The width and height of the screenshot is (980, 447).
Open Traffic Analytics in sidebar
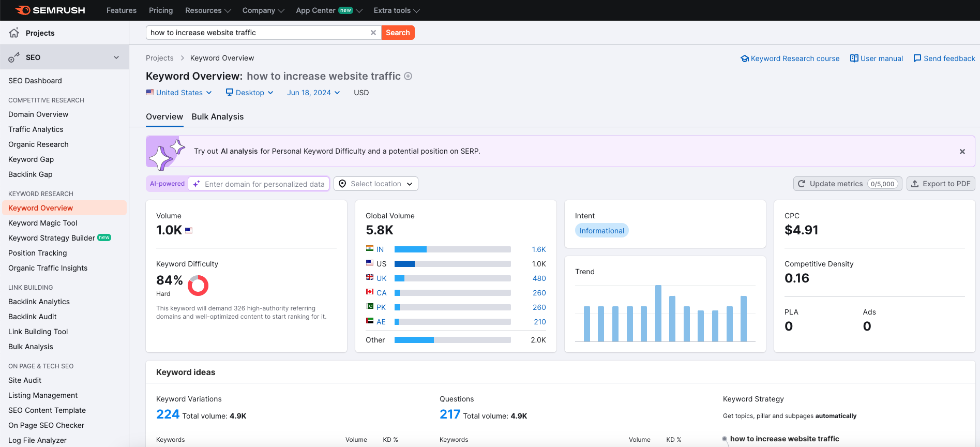click(36, 129)
